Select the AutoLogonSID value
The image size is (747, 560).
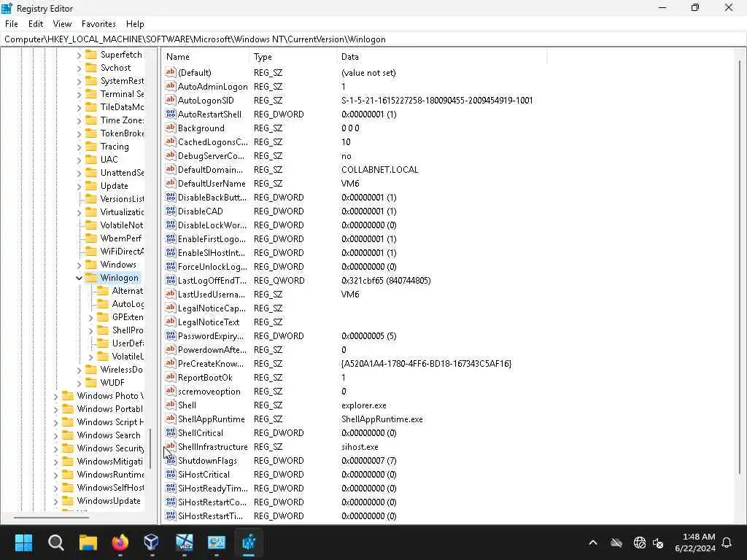point(206,100)
